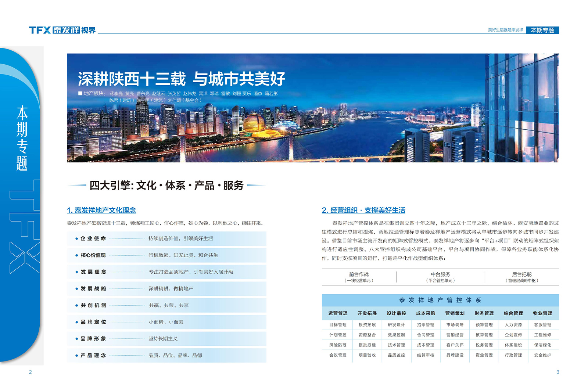Screen dimensions: 588x392
Task: Select the text 小而精、小而美
Action: point(166,322)
